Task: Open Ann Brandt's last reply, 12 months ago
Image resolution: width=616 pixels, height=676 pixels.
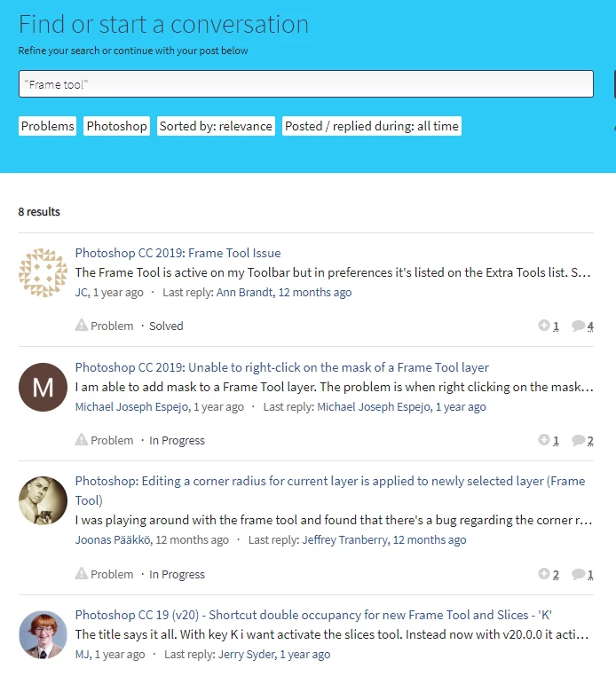Action: tap(284, 292)
